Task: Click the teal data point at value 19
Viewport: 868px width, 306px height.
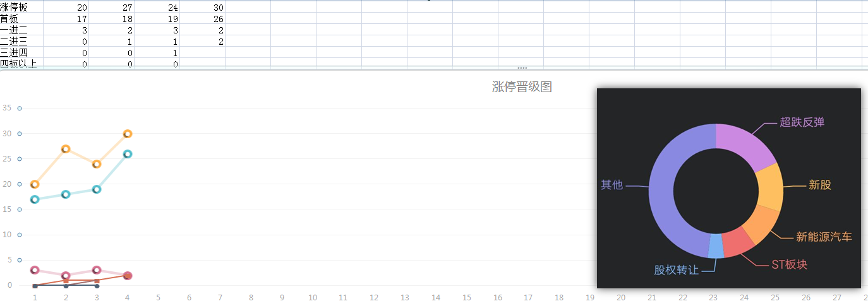Action: click(97, 189)
